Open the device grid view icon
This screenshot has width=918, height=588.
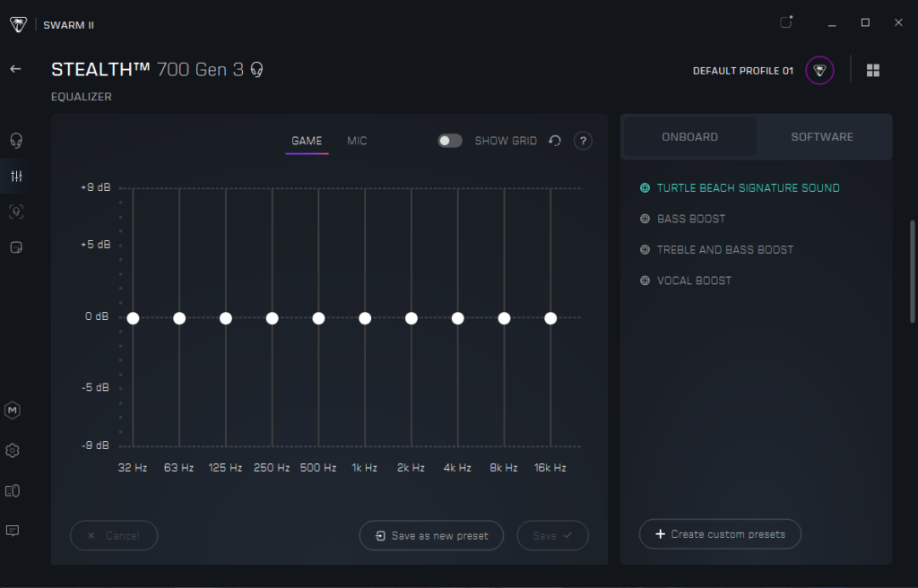click(873, 70)
